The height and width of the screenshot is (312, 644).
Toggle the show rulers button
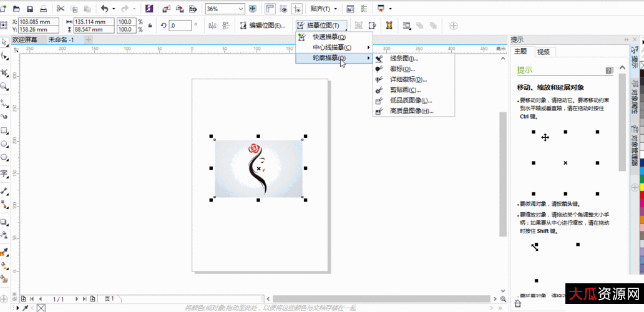[270, 9]
